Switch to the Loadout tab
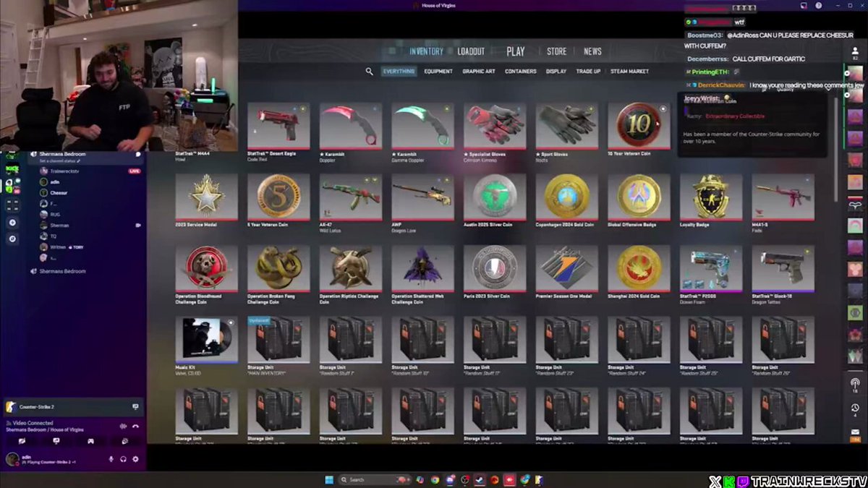The width and height of the screenshot is (868, 488). (x=471, y=51)
